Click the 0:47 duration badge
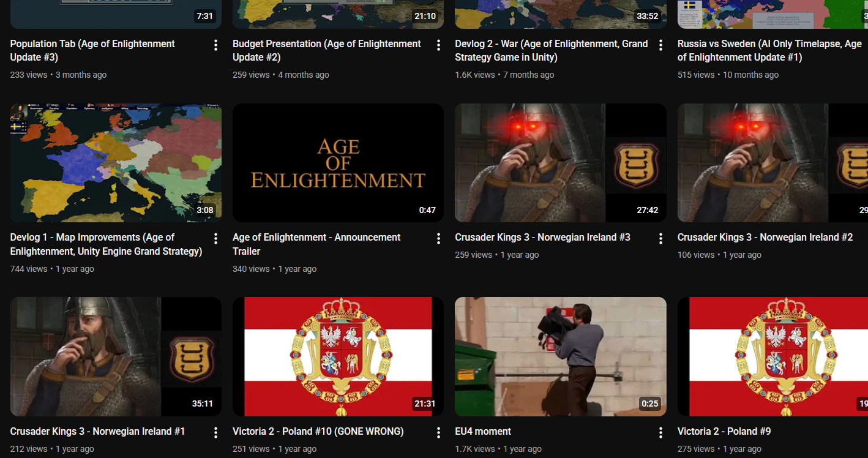 (427, 210)
